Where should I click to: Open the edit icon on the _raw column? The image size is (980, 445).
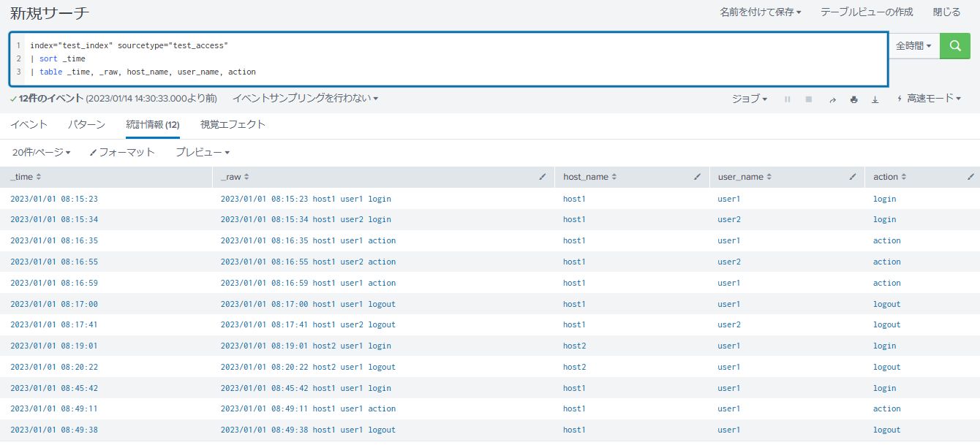click(542, 176)
